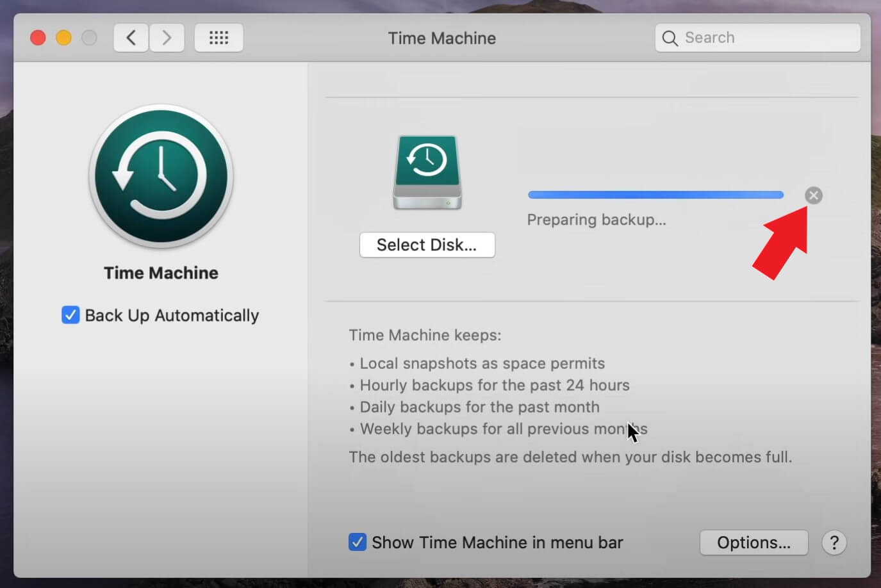Click the Time Machine window title
The width and height of the screenshot is (881, 588).
click(441, 38)
